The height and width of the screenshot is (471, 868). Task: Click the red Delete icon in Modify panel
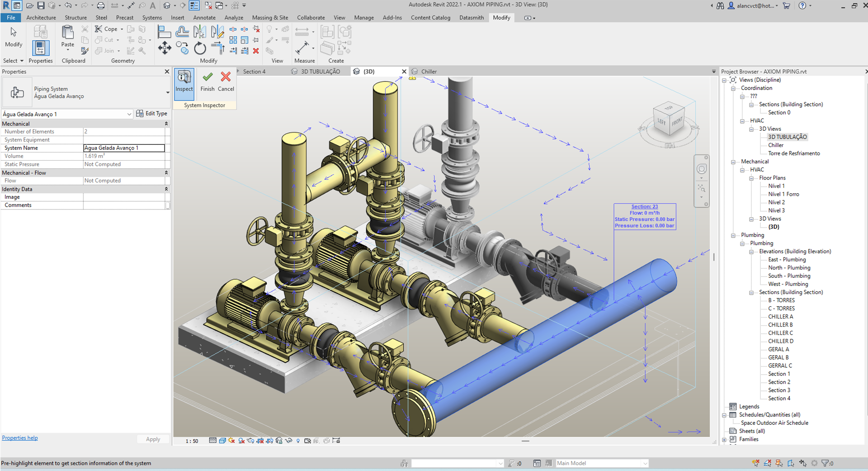coord(256,51)
